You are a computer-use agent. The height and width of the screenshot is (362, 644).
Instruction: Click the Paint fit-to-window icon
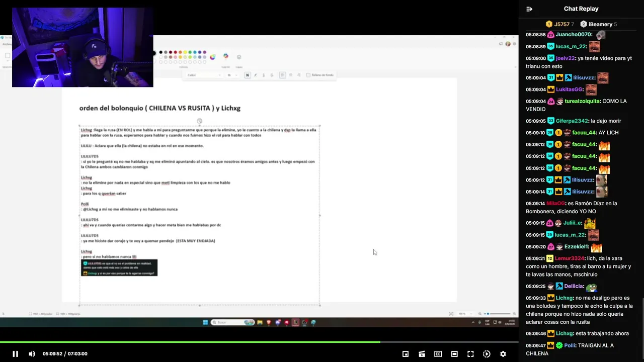(451, 314)
